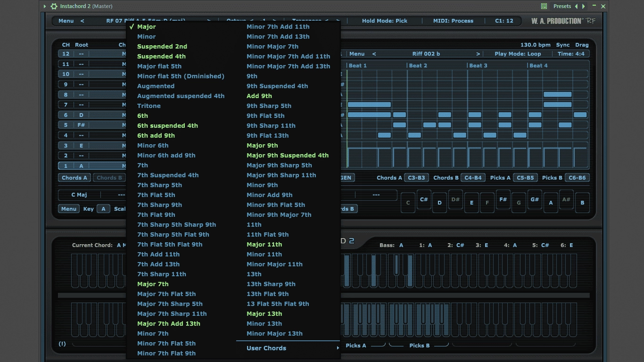Click the Menu button next to Key
Screen dimensions: 644x362
(x=69, y=209)
